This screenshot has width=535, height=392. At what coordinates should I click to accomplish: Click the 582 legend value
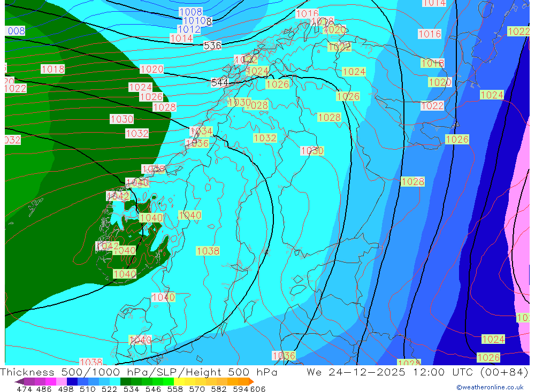pos(219,389)
